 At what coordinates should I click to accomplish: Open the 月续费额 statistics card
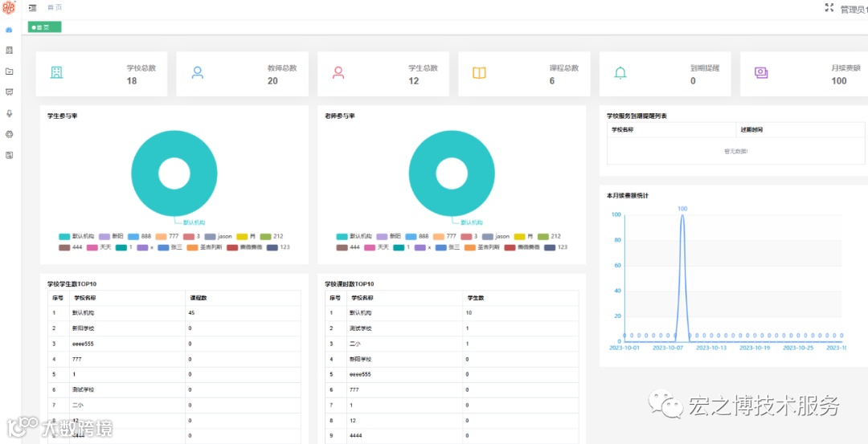[x=804, y=74]
